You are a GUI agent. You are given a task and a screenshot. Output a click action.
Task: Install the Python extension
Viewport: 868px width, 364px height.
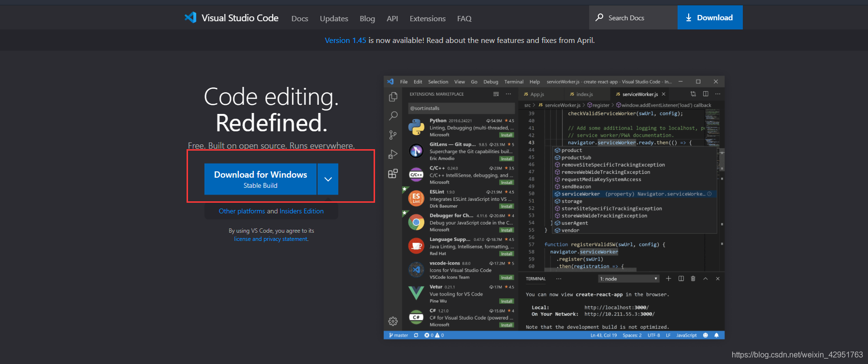pyautogui.click(x=506, y=135)
